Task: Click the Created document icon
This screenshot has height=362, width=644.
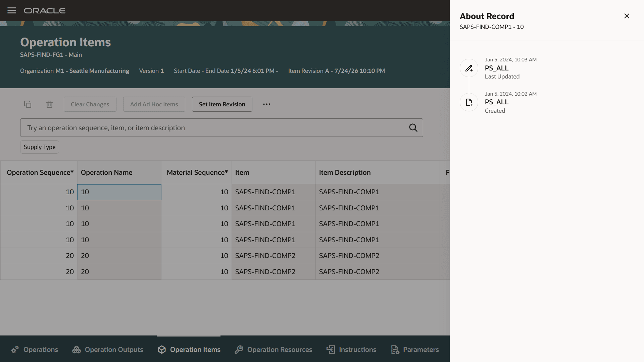Action: (x=469, y=102)
